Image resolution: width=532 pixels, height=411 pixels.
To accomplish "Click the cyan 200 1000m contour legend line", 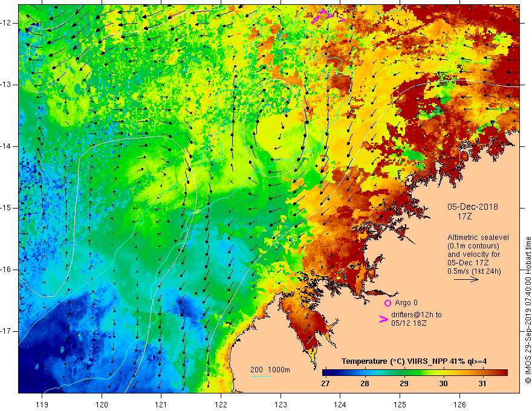I will (x=261, y=376).
